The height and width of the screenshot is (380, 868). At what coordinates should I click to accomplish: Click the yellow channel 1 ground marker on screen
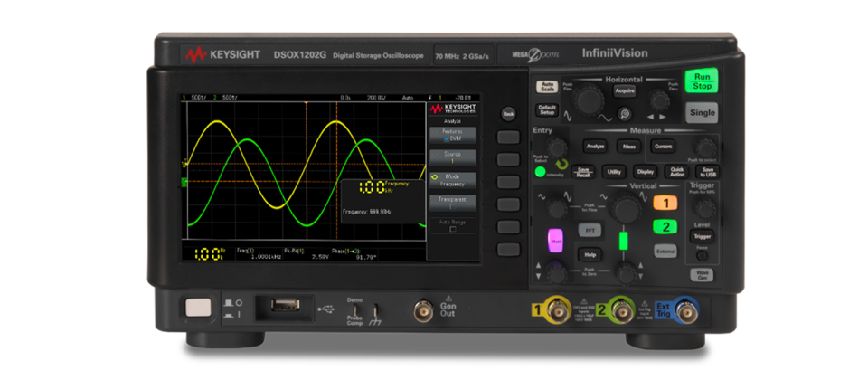(x=184, y=164)
